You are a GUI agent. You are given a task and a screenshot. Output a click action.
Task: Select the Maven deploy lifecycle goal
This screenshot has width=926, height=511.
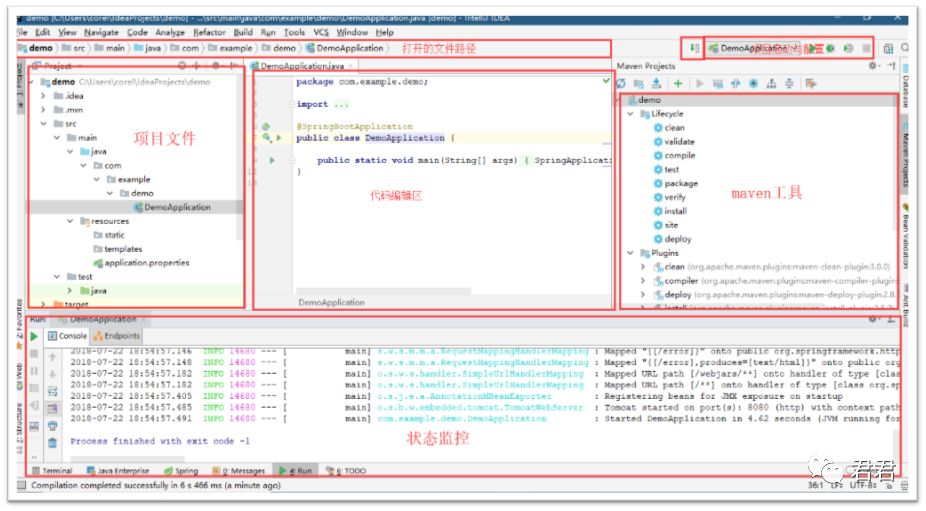click(x=672, y=239)
